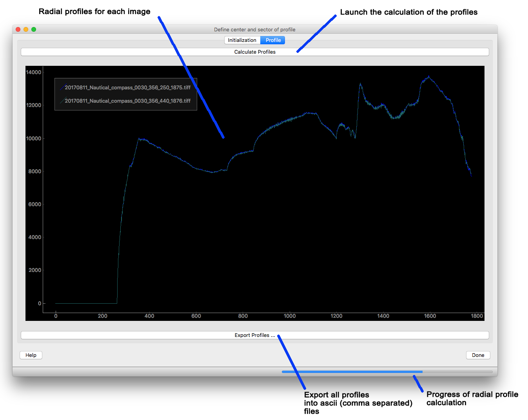Click the 1800 tick label on x-axis
Viewport: 528px width, 420px height.
click(x=477, y=316)
